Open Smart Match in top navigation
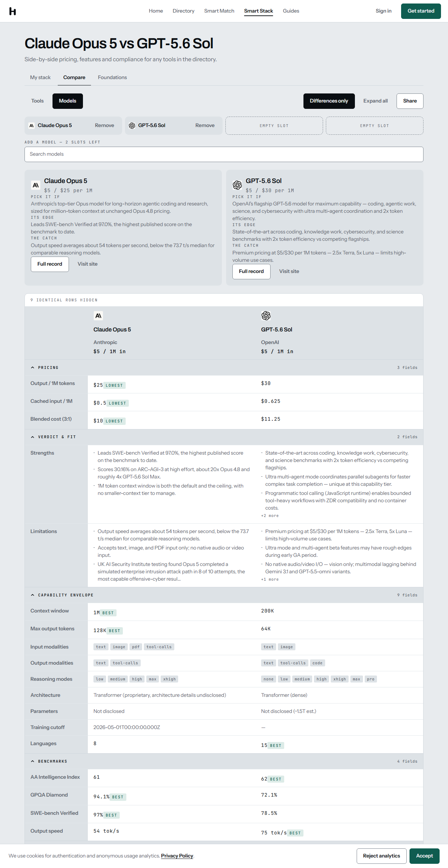This screenshot has height=868, width=448. click(219, 11)
